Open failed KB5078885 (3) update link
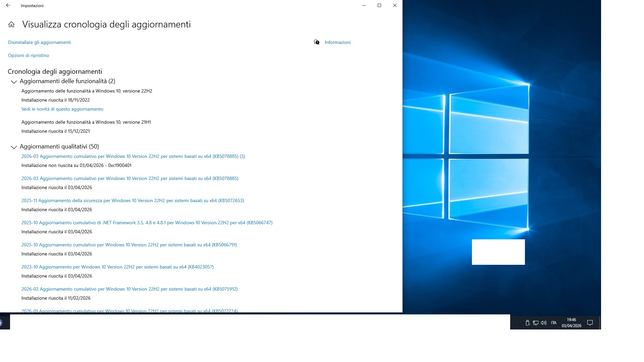The image size is (644, 362). coord(133,156)
